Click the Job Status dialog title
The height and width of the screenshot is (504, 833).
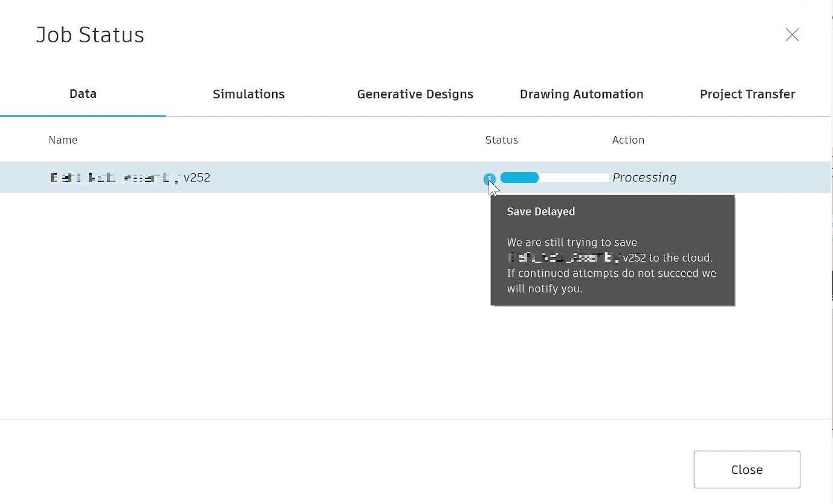90,35
